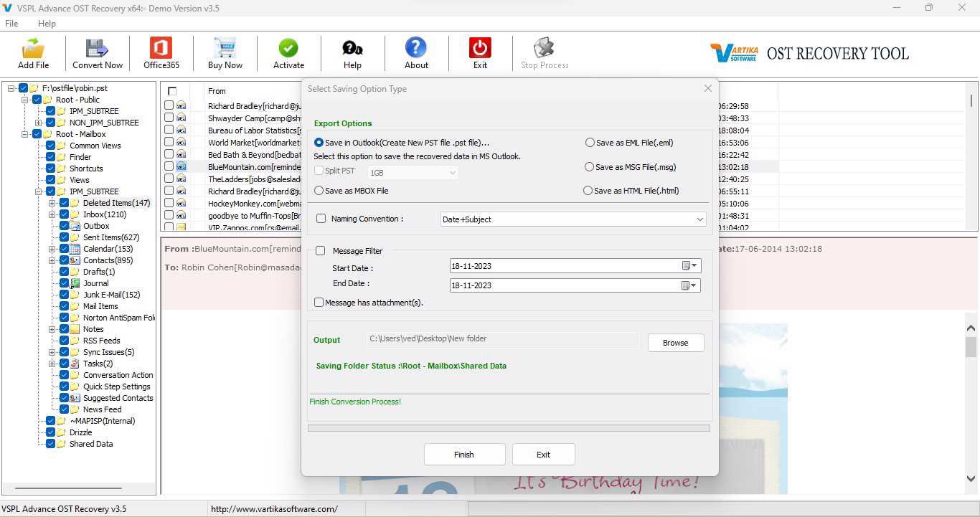Collapse the Root - Public tree node
980x517 pixels.
[x=25, y=100]
